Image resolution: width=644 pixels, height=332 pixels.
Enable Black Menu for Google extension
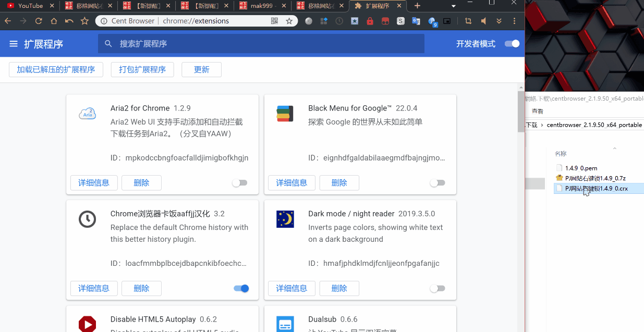point(438,183)
